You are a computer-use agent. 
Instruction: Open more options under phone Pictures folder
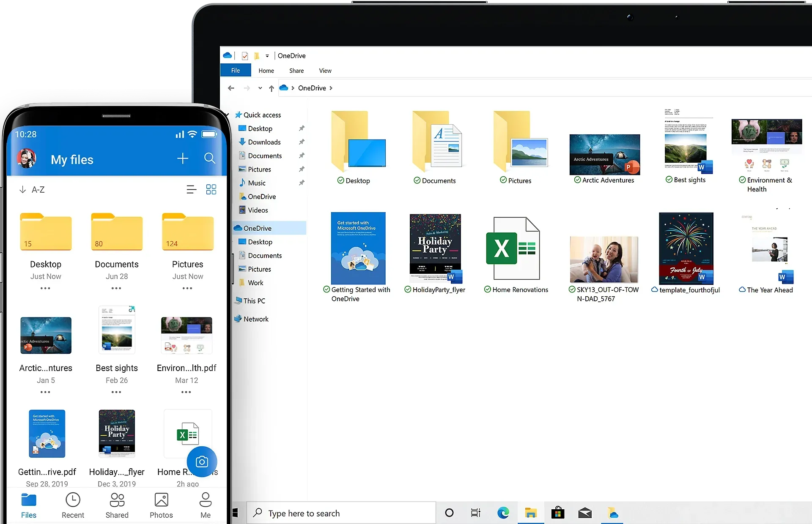[187, 288]
